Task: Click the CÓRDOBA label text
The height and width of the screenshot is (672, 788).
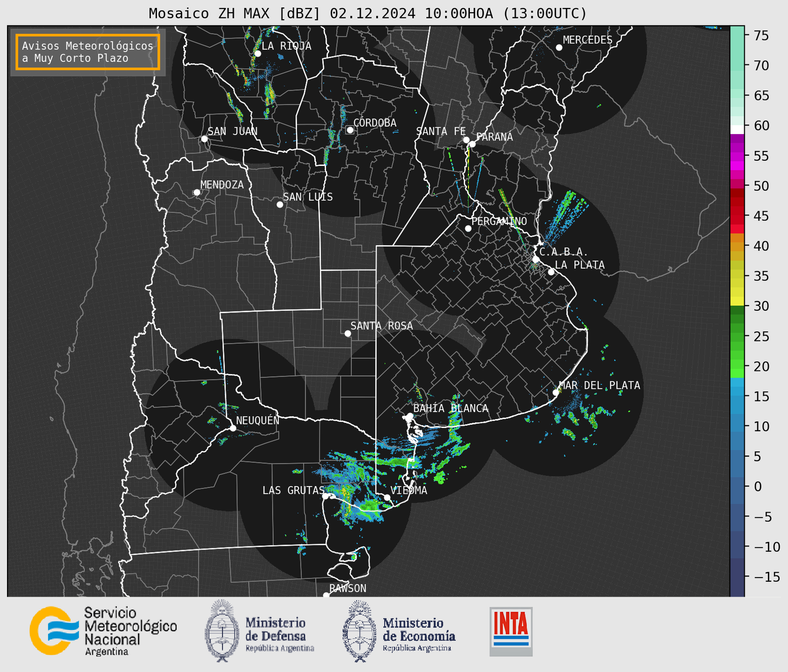Action: pyautogui.click(x=375, y=122)
